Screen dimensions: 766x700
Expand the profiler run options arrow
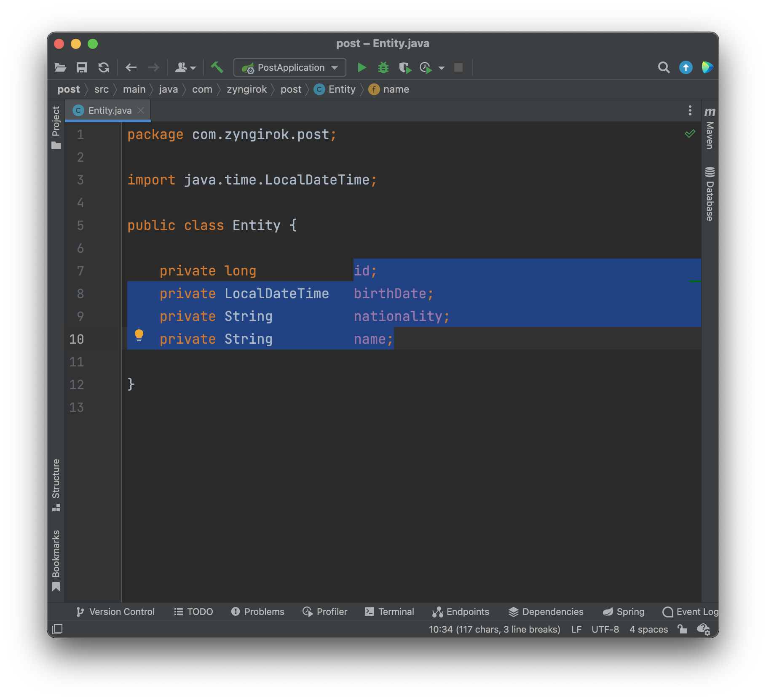(442, 68)
